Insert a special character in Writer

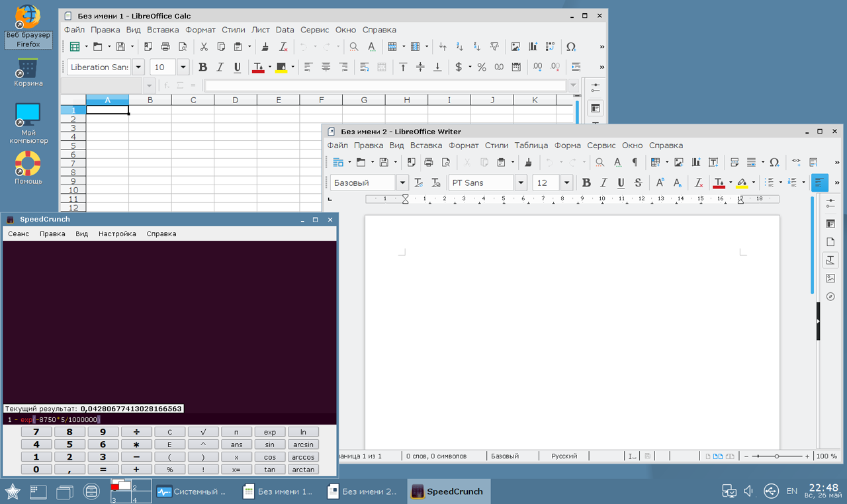pyautogui.click(x=774, y=162)
